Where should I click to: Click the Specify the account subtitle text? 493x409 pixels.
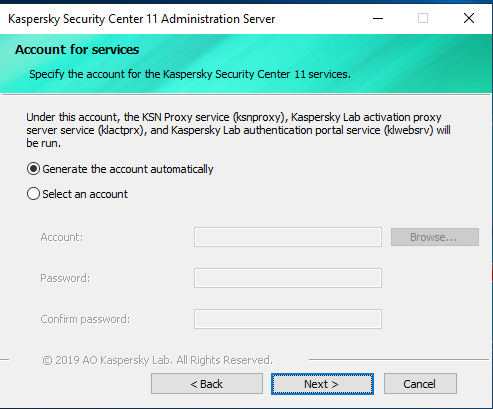[190, 74]
